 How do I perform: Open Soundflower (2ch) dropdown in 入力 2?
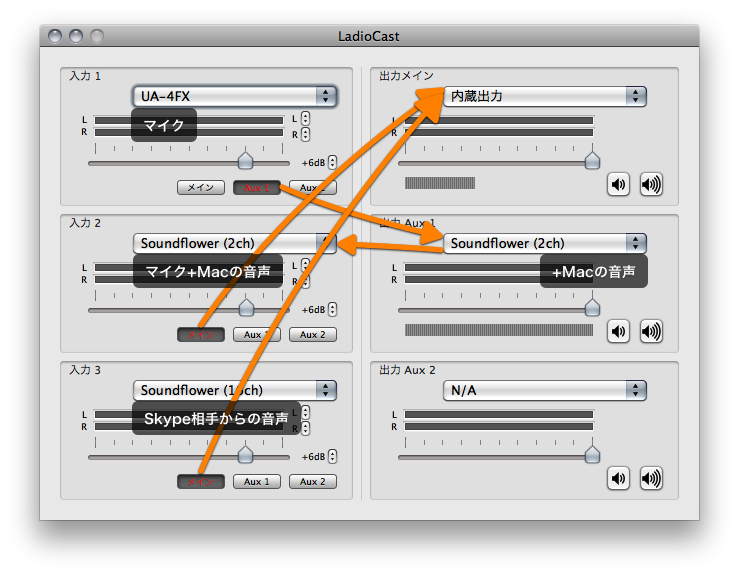(x=235, y=243)
